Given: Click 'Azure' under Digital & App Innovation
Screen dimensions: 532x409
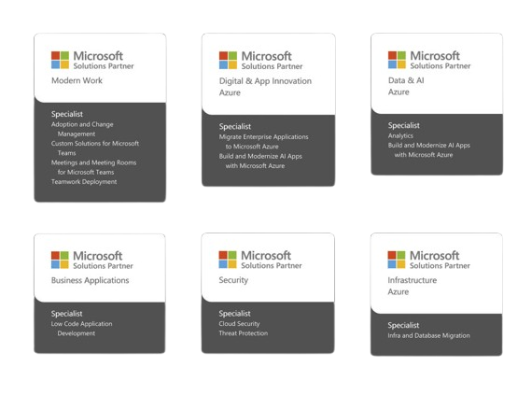Looking at the screenshot, I should [x=230, y=92].
